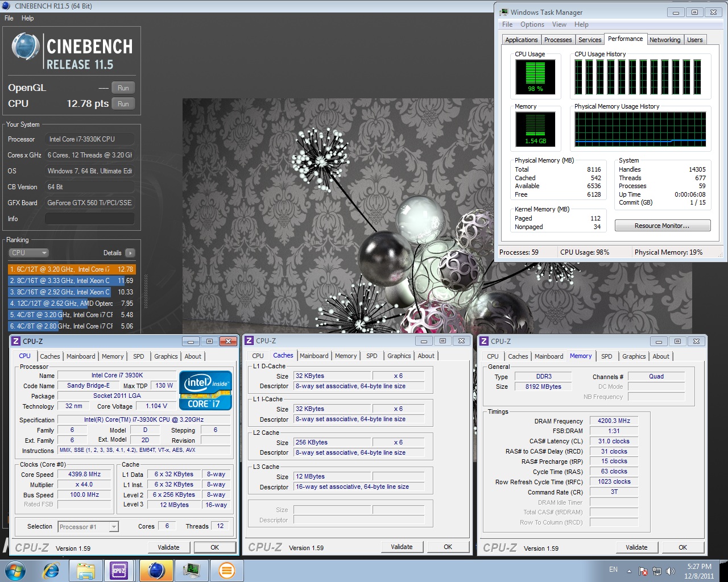Show hidden tray icons arrow

point(629,571)
